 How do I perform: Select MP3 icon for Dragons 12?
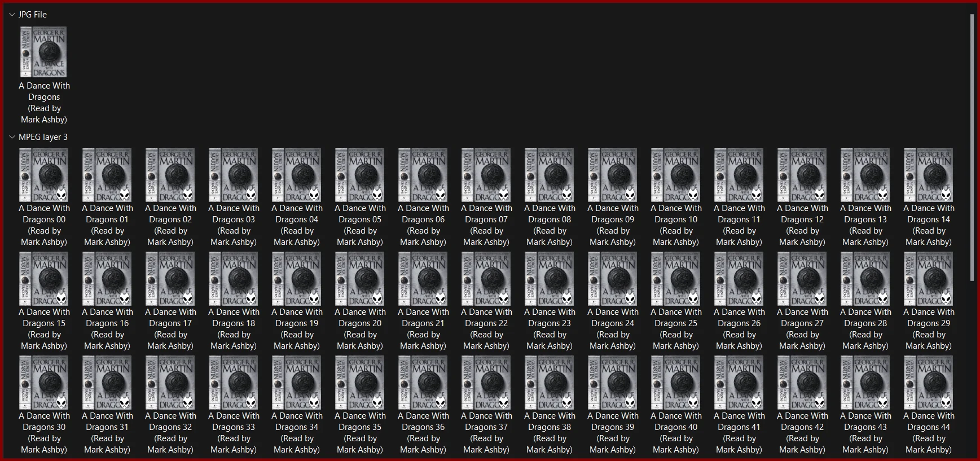802,175
